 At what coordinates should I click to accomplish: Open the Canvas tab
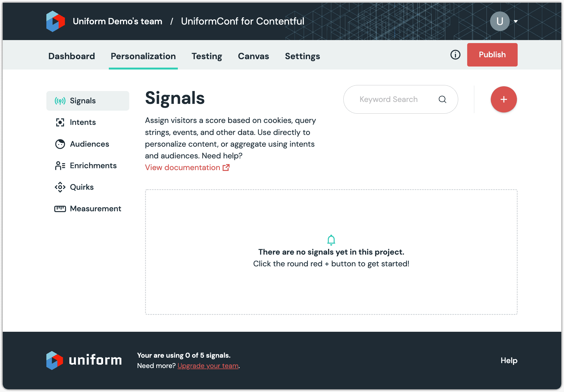[x=253, y=56]
